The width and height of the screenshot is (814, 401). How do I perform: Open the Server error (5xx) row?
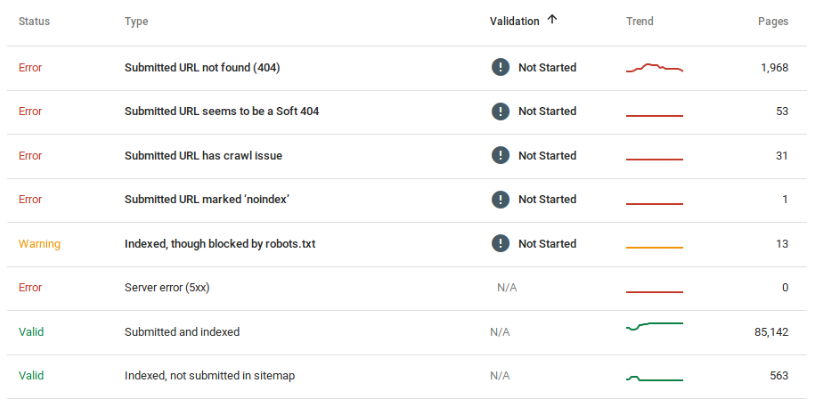point(407,288)
